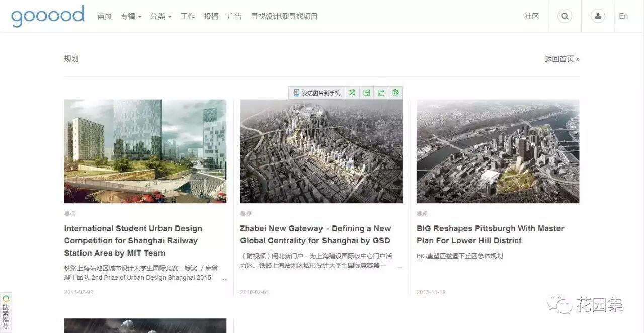
Task: Open the partially visible dark thumbnail at bottom
Action: pos(145,325)
